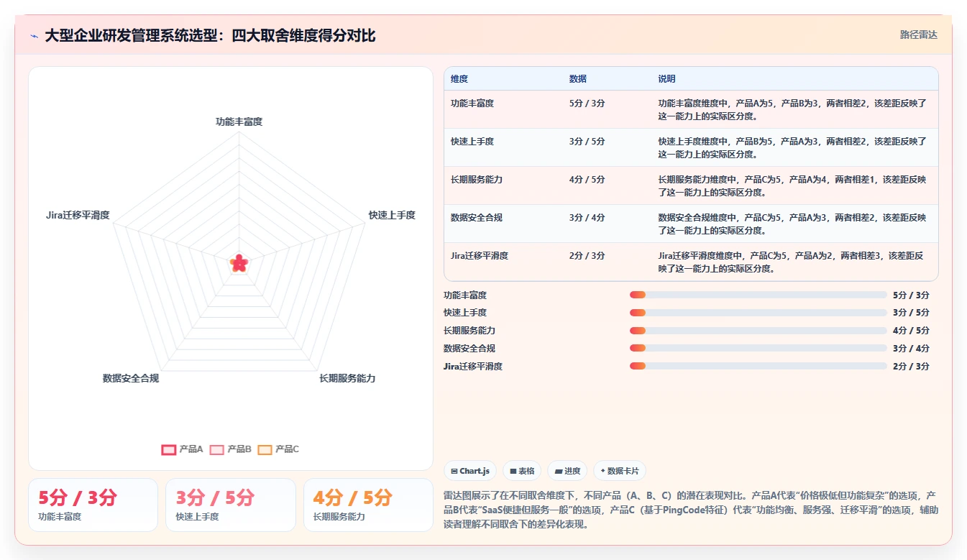The height and width of the screenshot is (560, 967).
Task: Select the 数据卡片 chip
Action: [x=620, y=471]
